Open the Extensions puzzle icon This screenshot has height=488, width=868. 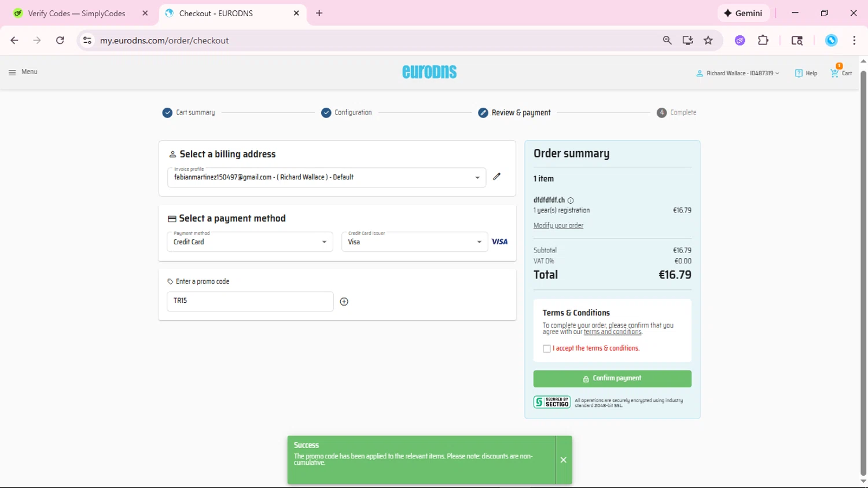pyautogui.click(x=763, y=41)
